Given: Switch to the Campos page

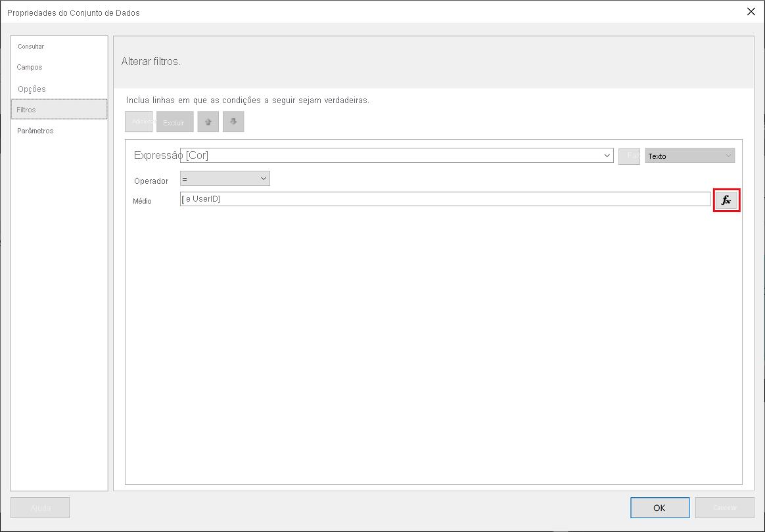Looking at the screenshot, I should (30, 67).
